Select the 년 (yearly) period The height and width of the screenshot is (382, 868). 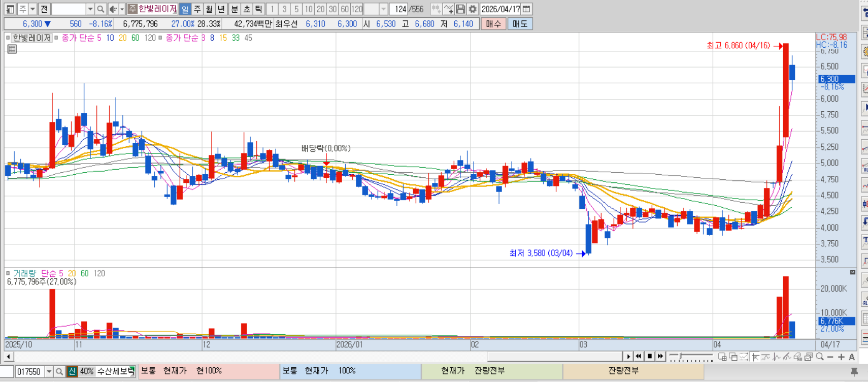point(221,9)
